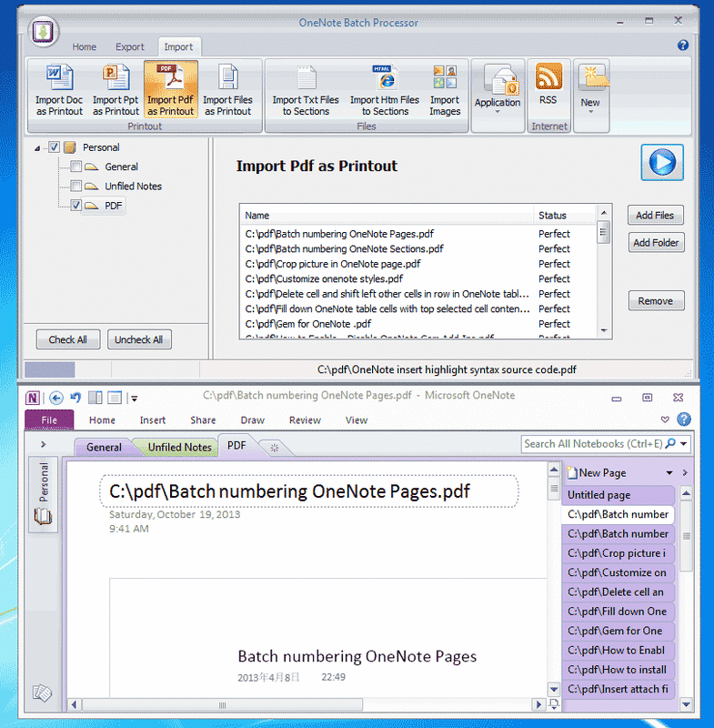Click the Untitled page entry
The width and height of the screenshot is (714, 728).
tap(618, 495)
